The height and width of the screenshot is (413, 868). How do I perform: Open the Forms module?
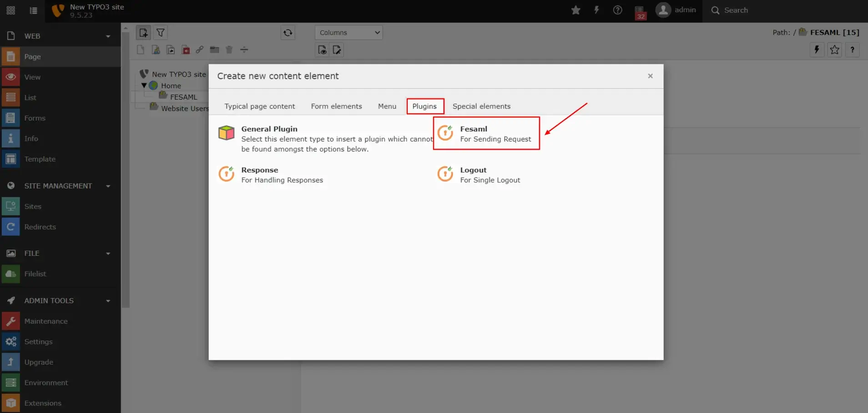point(61,118)
